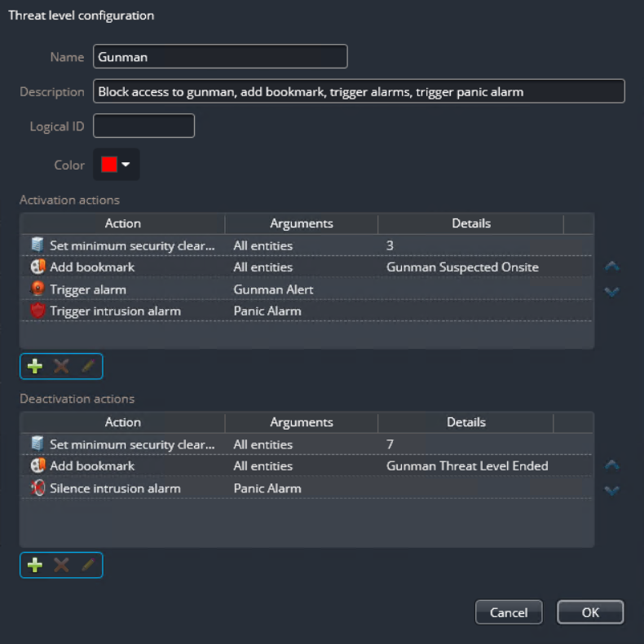
Task: Click the Logical ID input field
Action: coord(144,126)
